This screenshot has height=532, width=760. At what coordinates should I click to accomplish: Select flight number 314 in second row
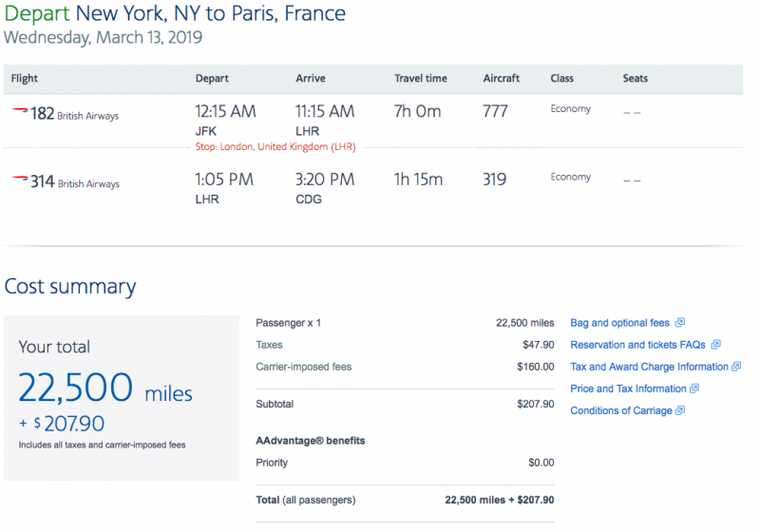42,181
